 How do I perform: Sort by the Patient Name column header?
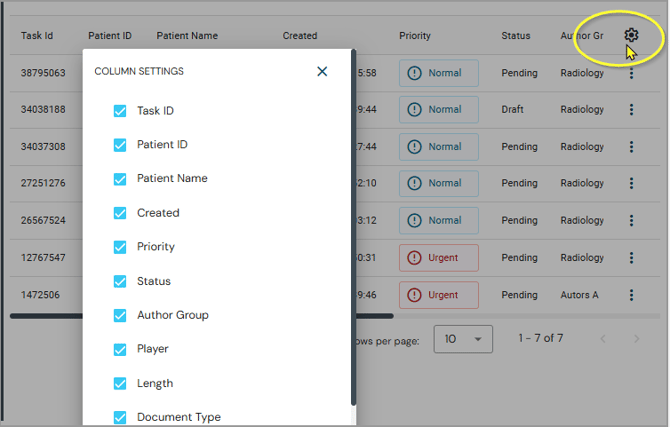[x=187, y=36]
